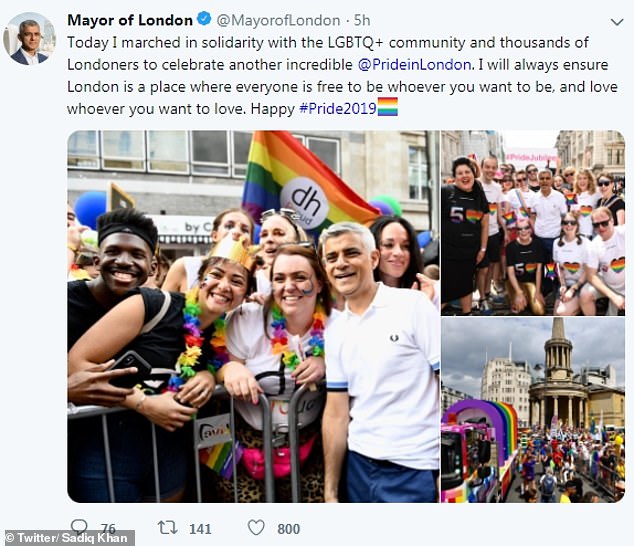Open the Mayor of London profile picture
Viewport: 634px width, 546px height.
click(29, 38)
